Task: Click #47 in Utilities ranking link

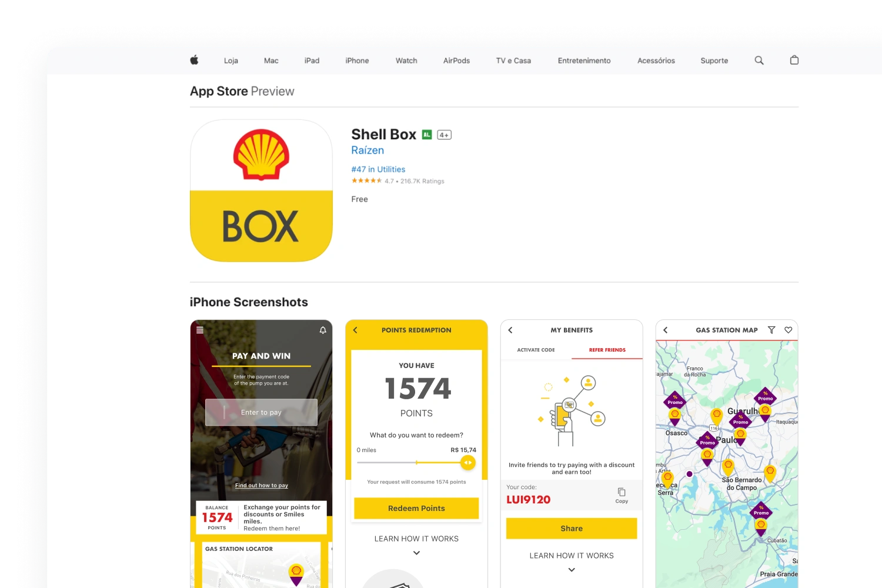Action: point(378,169)
